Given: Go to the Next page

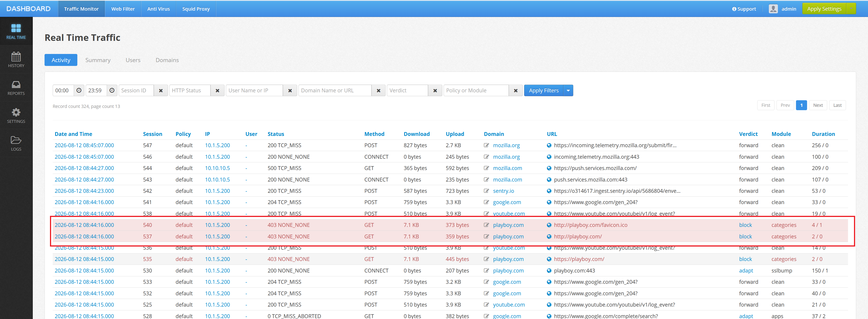Looking at the screenshot, I should [x=818, y=105].
